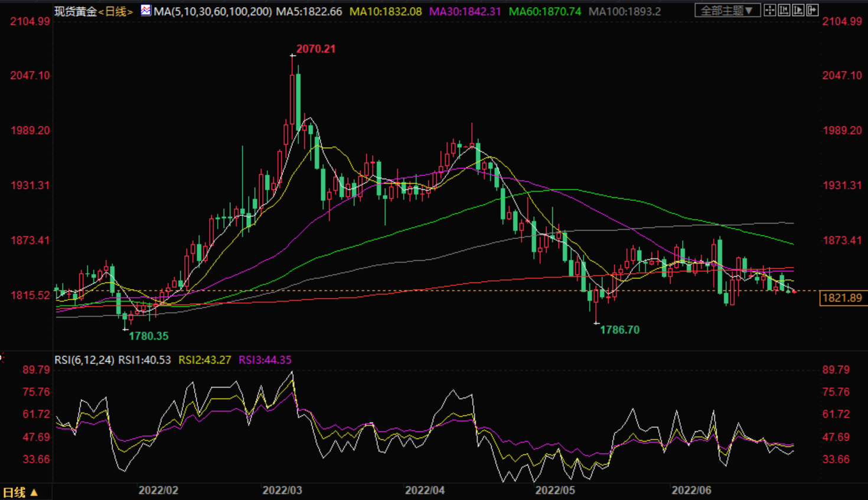Image resolution: width=868 pixels, height=500 pixels.
Task: Click the MA5:1822.66 value
Action: 309,11
